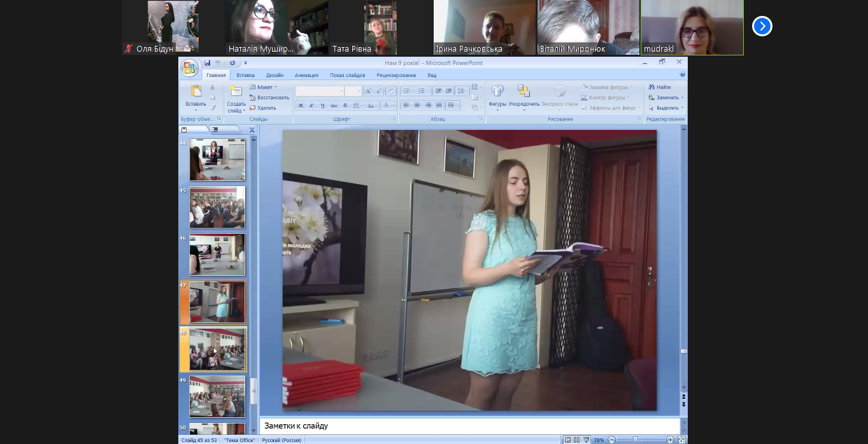The height and width of the screenshot is (444, 868).
Task: Toggle the bulleted list
Action: click(408, 91)
